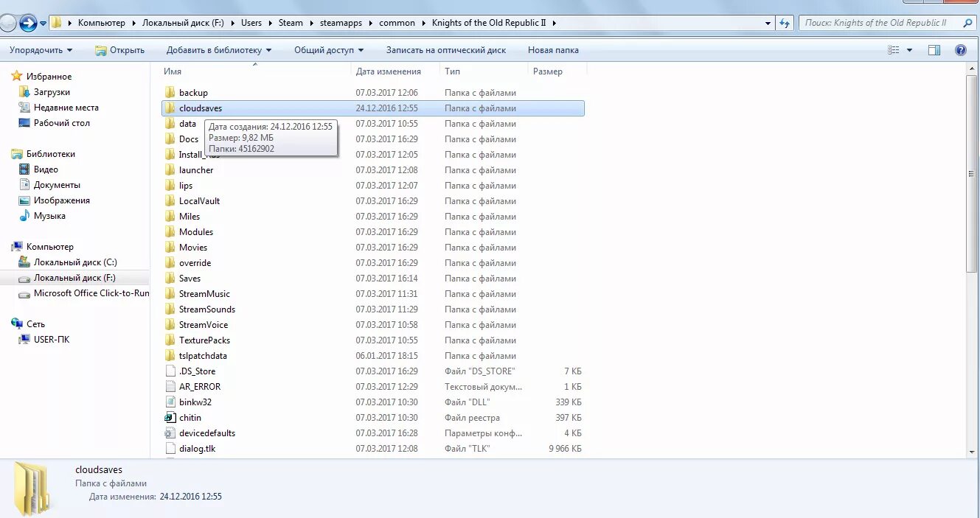This screenshot has height=518, width=980.
Task: Select Документы library
Action: click(x=57, y=185)
